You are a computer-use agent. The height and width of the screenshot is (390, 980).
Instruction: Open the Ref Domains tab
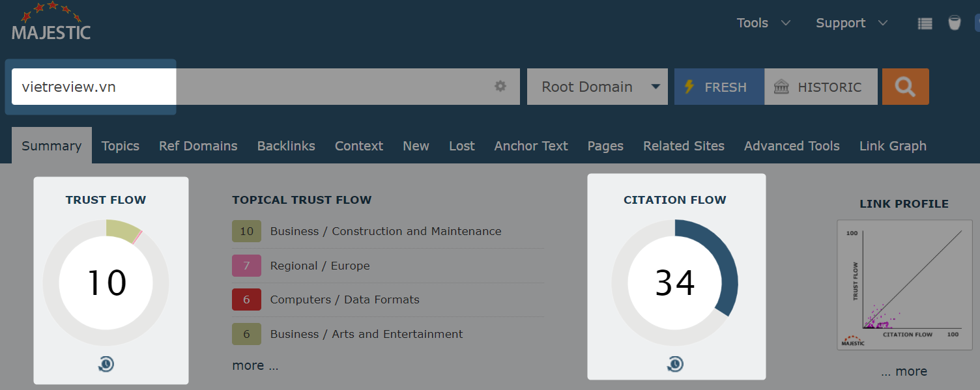coord(198,146)
